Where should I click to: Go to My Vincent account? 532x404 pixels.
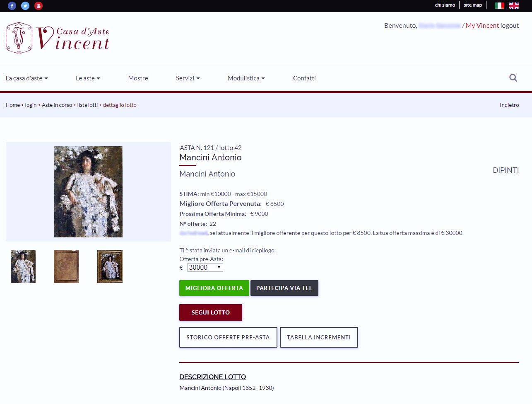[x=482, y=26]
